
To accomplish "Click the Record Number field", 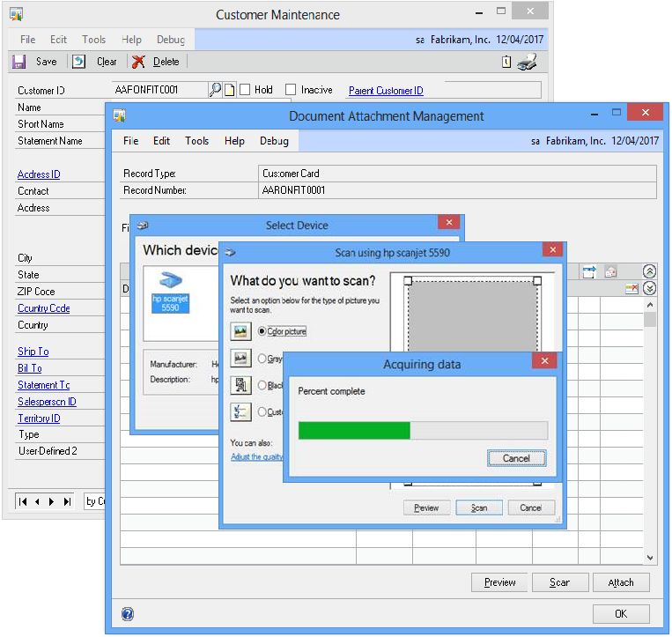I will (457, 190).
